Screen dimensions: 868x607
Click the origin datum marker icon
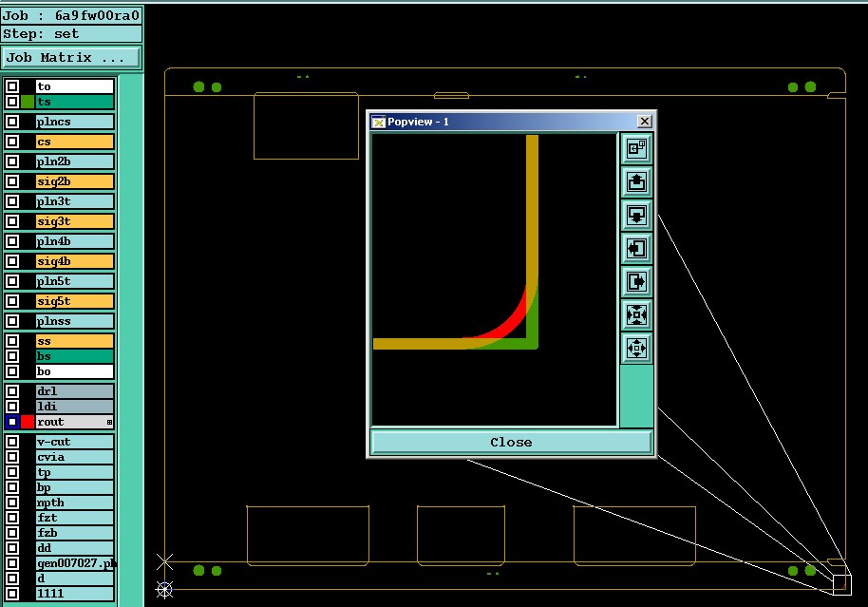coord(164,589)
